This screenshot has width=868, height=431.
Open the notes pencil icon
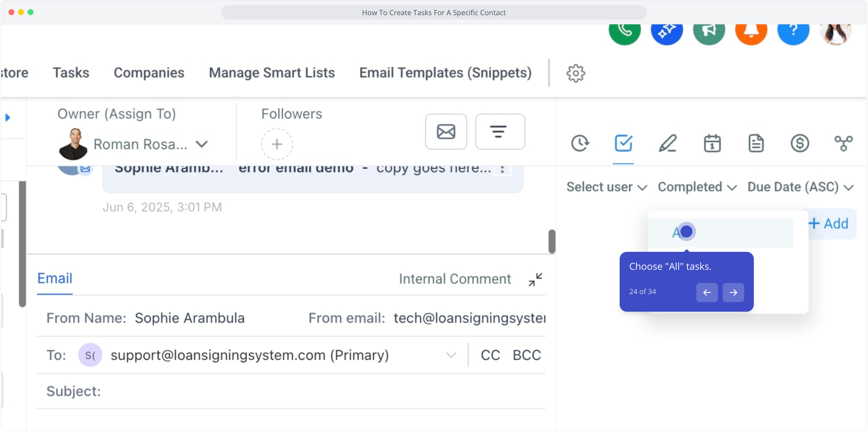click(668, 143)
